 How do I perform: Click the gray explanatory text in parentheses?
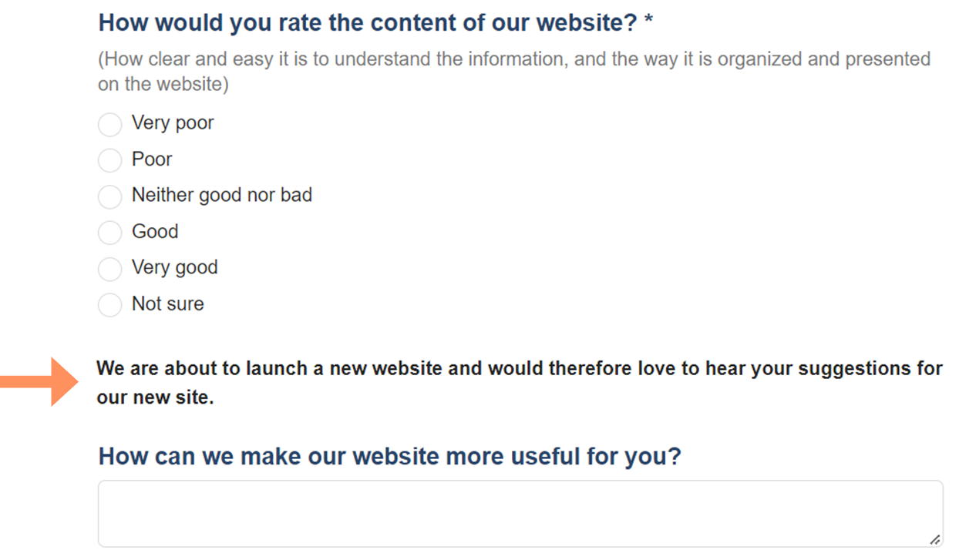(514, 72)
